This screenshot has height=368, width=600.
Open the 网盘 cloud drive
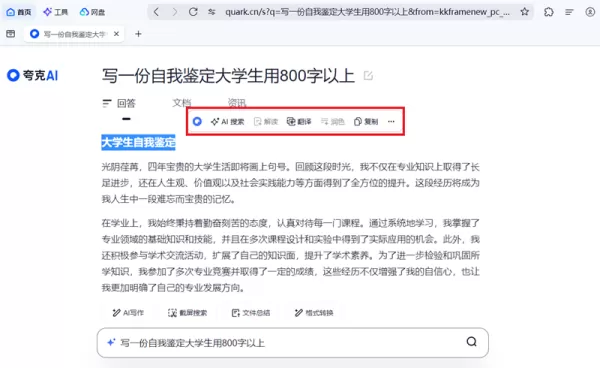[92, 12]
